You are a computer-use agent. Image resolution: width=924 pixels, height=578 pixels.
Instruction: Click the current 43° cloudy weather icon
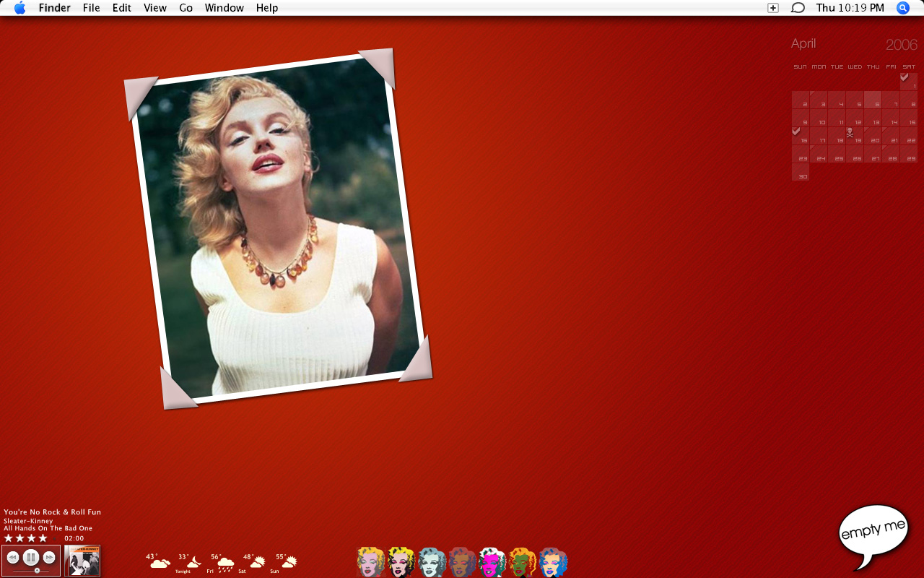point(160,562)
